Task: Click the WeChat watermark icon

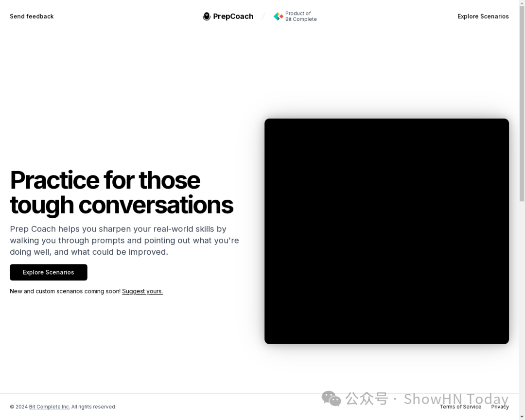Action: click(331, 399)
